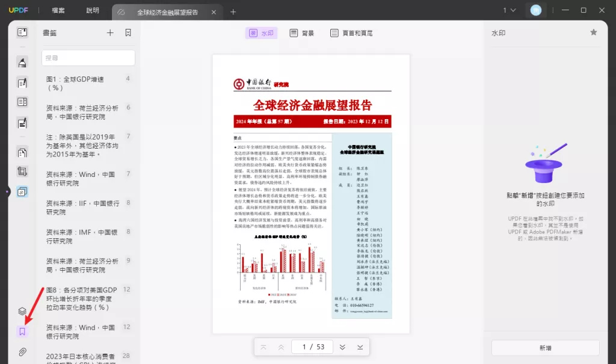Screen dimensions: 616x364
Task: Switch to the 背景 tab
Action: tap(302, 33)
